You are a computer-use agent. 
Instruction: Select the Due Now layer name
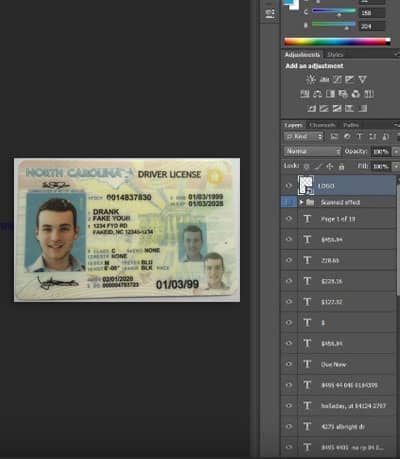[x=333, y=364]
